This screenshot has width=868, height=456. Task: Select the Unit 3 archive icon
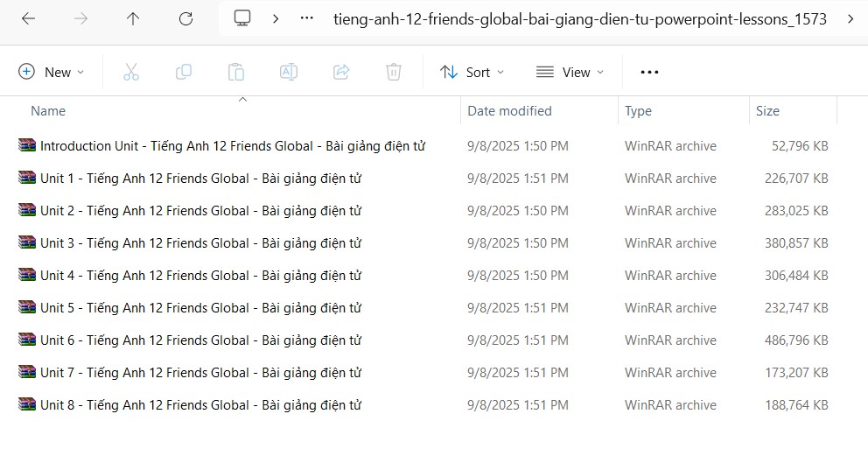[x=27, y=242]
